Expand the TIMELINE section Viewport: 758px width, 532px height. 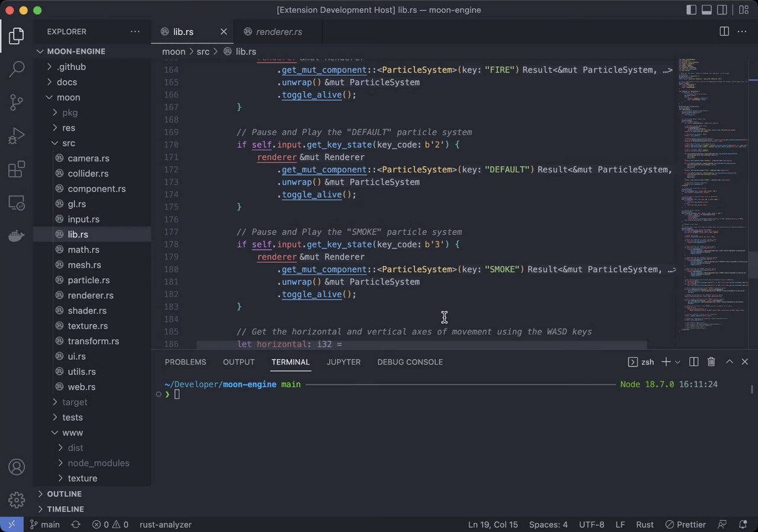pyautogui.click(x=92, y=509)
